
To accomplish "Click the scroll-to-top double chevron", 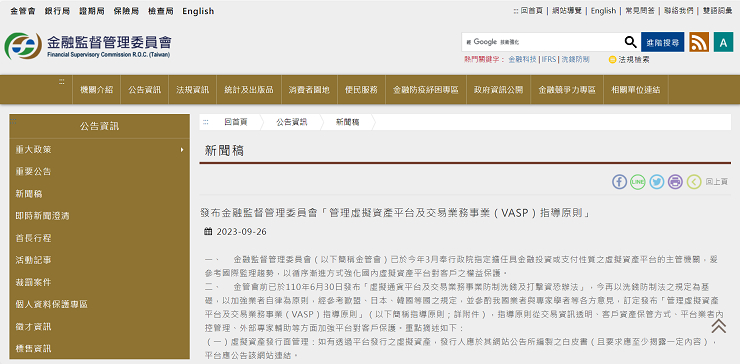I will [719, 326].
